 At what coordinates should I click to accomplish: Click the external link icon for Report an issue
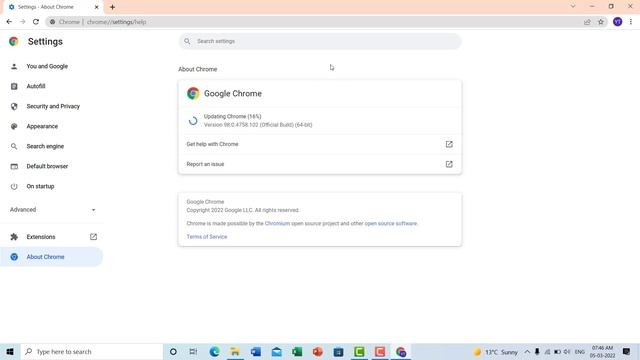(x=449, y=164)
